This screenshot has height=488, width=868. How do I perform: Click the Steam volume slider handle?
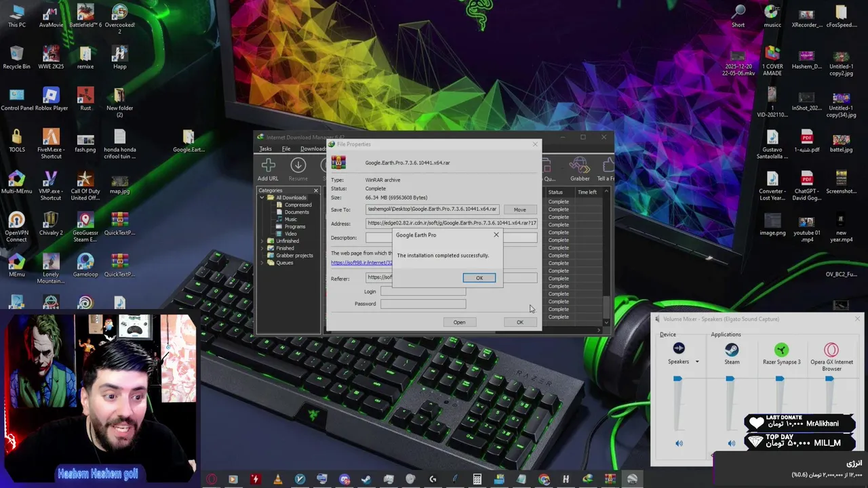point(730,379)
